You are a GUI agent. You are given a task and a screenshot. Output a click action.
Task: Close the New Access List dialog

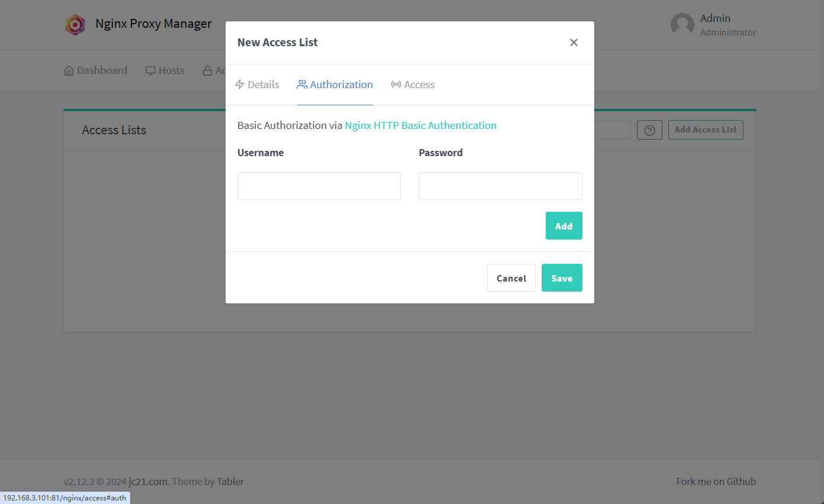(x=574, y=43)
